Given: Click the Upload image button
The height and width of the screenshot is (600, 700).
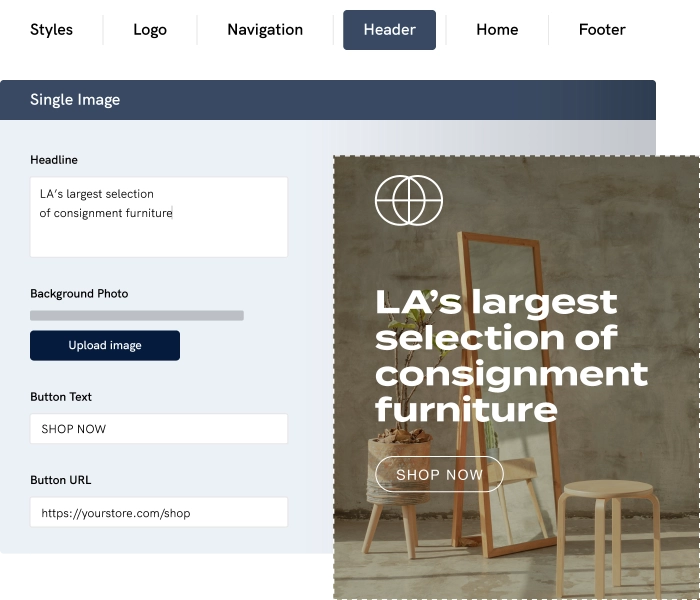Looking at the screenshot, I should point(105,346).
